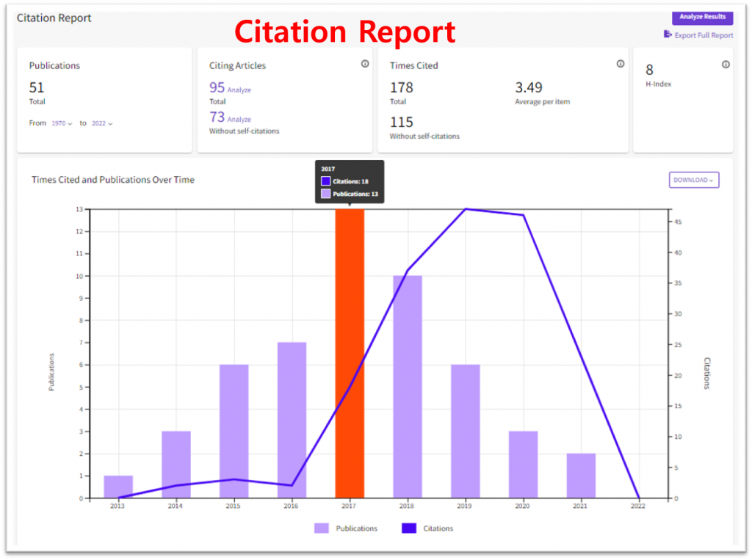The image size is (752, 560).
Task: Open the end year 2022 dropdown
Action: 102,123
